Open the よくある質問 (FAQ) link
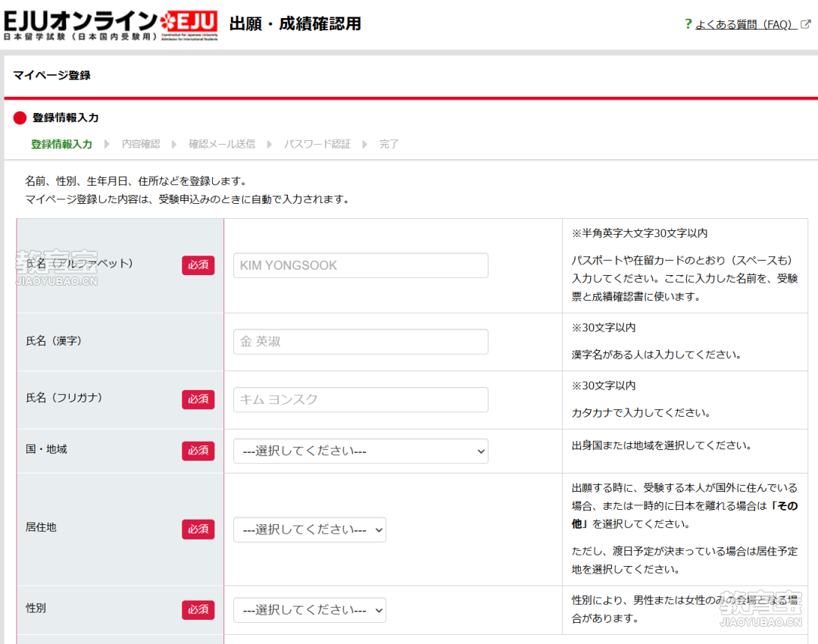 746,24
